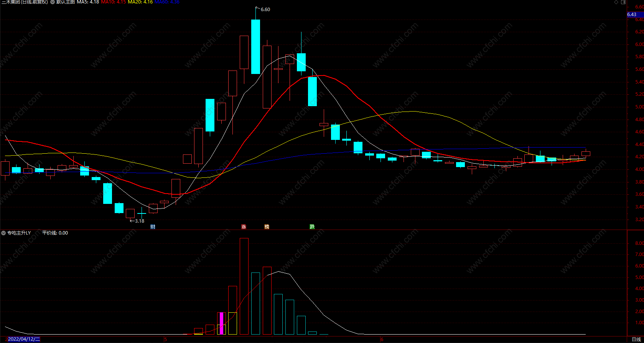Screen dimensions: 644x343
Task: Click the green 跌 event marker
Action: [x=312, y=227]
